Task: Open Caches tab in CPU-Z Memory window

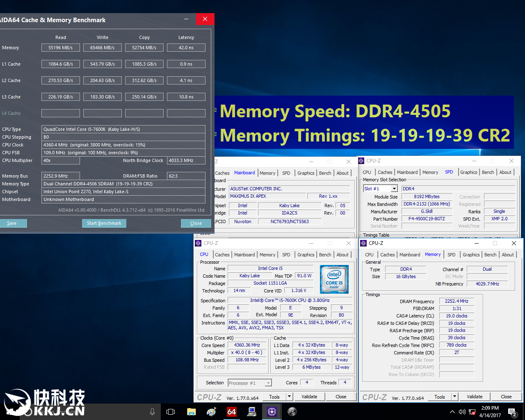Action: point(387,255)
